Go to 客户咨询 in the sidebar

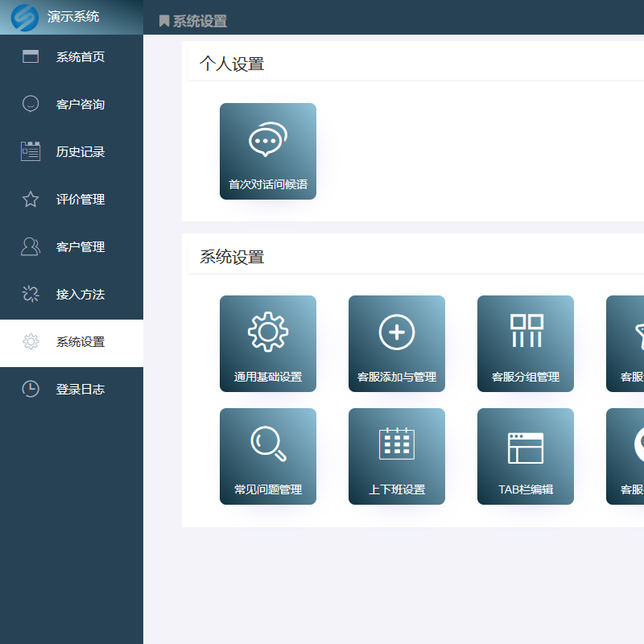click(x=72, y=105)
